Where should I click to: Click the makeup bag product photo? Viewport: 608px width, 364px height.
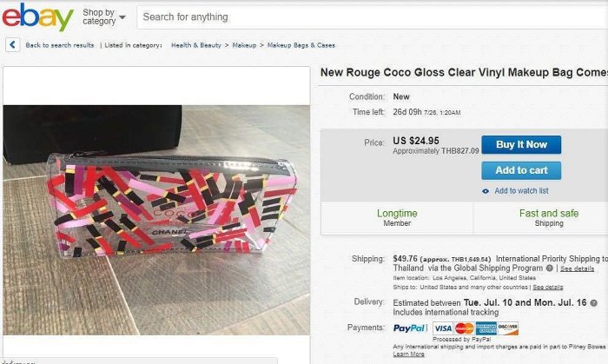click(x=156, y=208)
